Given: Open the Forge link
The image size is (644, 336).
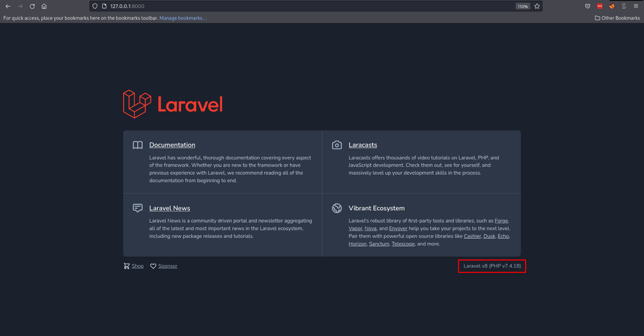Looking at the screenshot, I should [x=501, y=221].
